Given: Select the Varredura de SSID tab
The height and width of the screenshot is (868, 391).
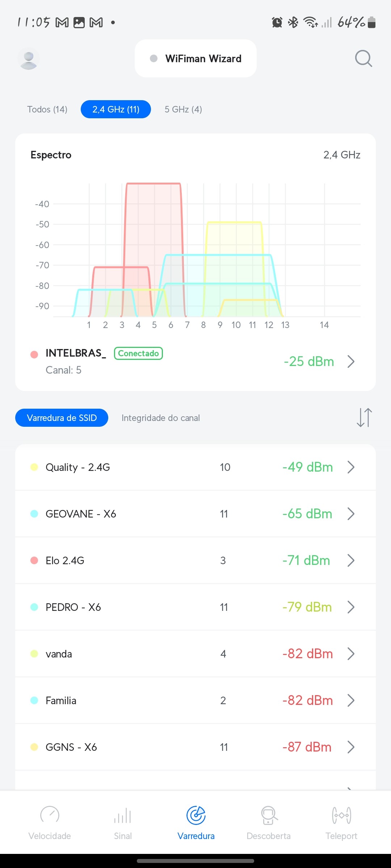Looking at the screenshot, I should click(62, 418).
